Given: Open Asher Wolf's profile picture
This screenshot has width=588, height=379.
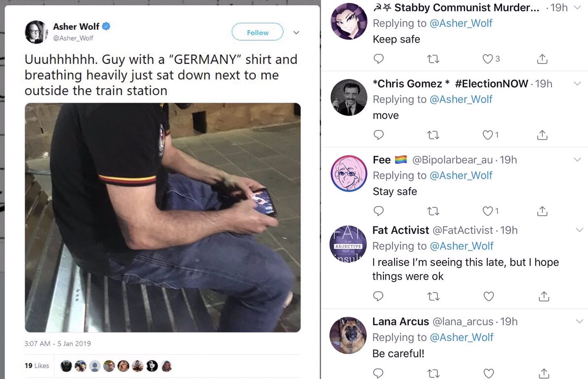Looking at the screenshot, I should [x=36, y=32].
